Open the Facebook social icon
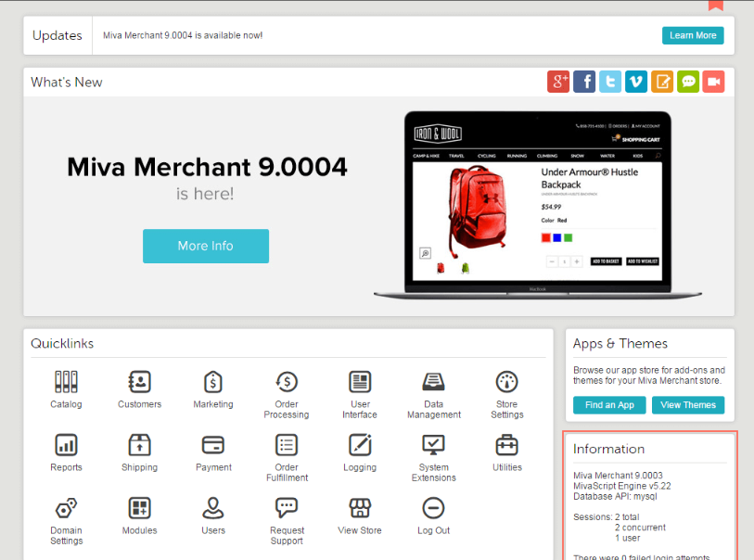This screenshot has height=560, width=754. click(x=584, y=82)
